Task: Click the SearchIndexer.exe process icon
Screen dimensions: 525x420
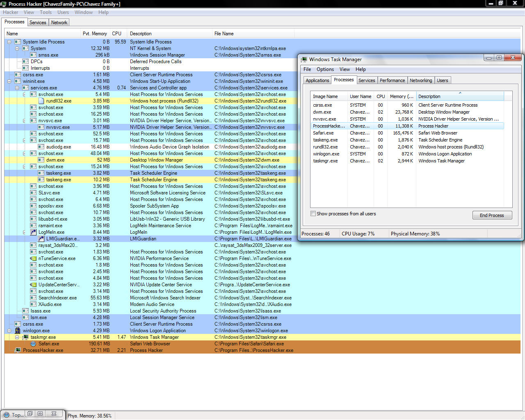Action: pos(33,298)
